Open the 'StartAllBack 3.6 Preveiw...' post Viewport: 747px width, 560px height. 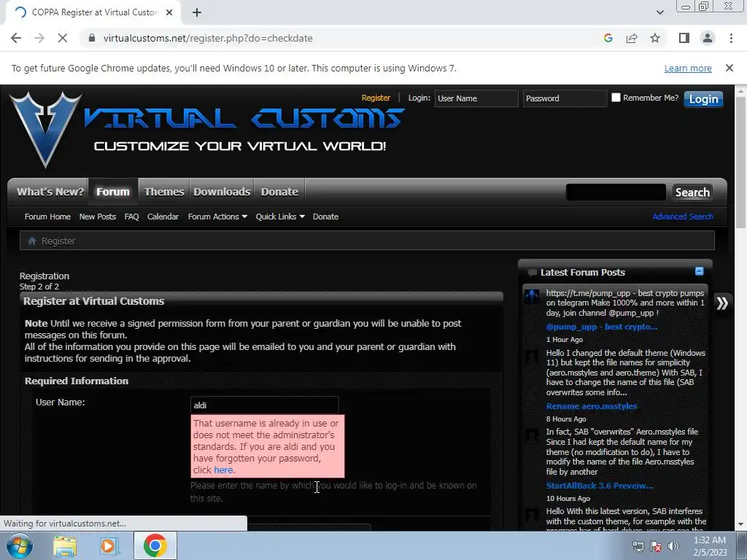point(600,485)
